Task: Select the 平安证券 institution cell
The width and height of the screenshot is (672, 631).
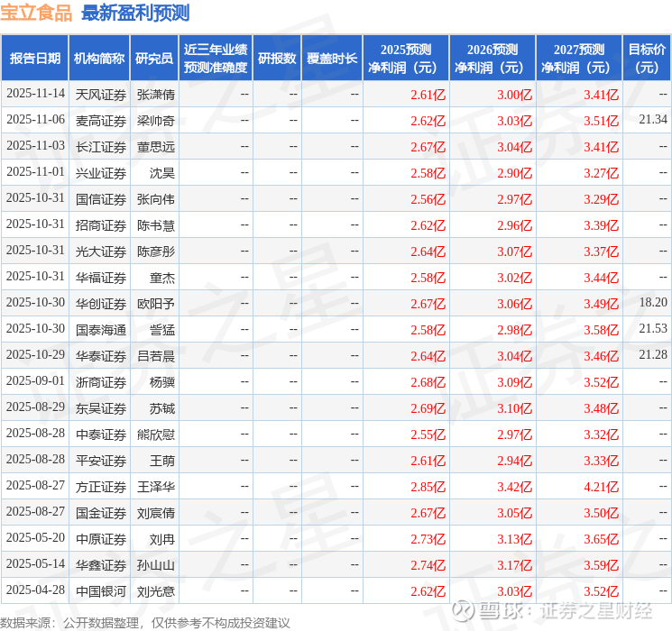Action: (x=101, y=461)
